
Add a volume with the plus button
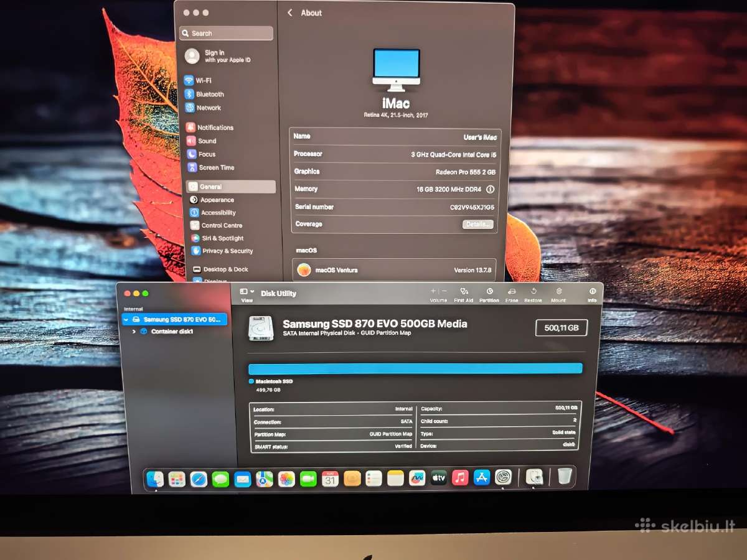point(433,291)
